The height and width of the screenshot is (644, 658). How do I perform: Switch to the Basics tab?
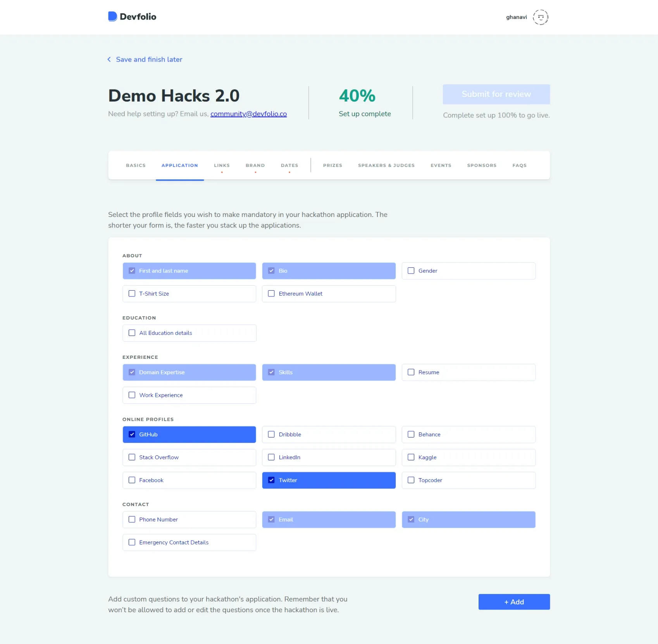pyautogui.click(x=136, y=165)
